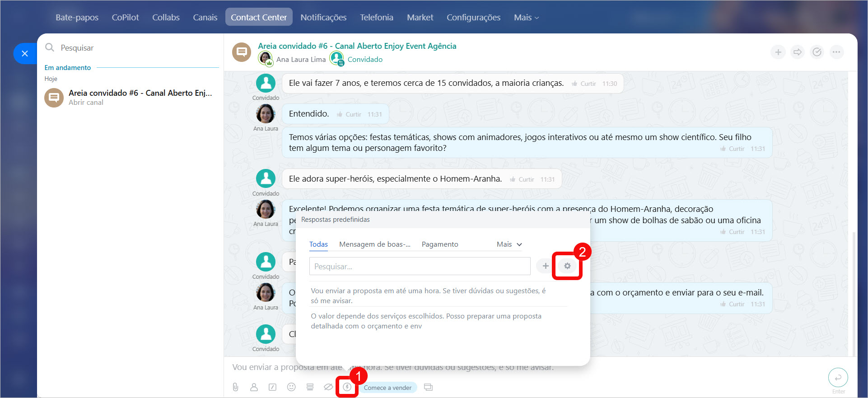Select the Todas tab in predefined replies

tap(318, 244)
